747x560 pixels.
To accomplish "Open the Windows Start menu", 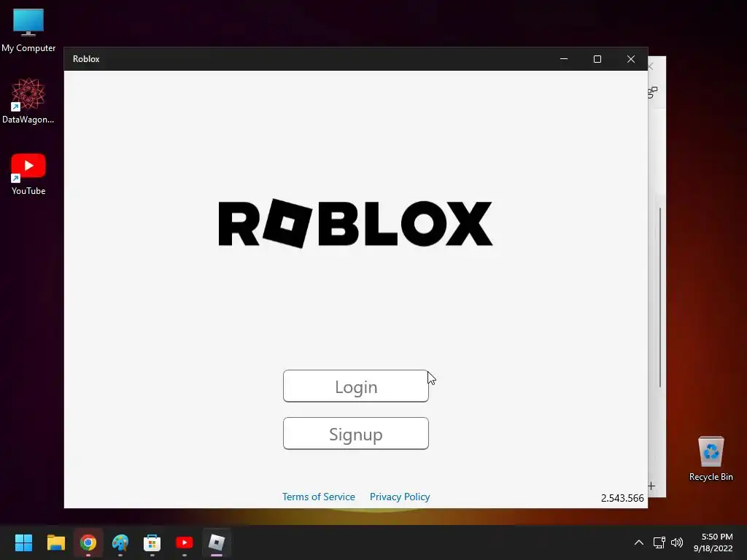I will point(23,542).
